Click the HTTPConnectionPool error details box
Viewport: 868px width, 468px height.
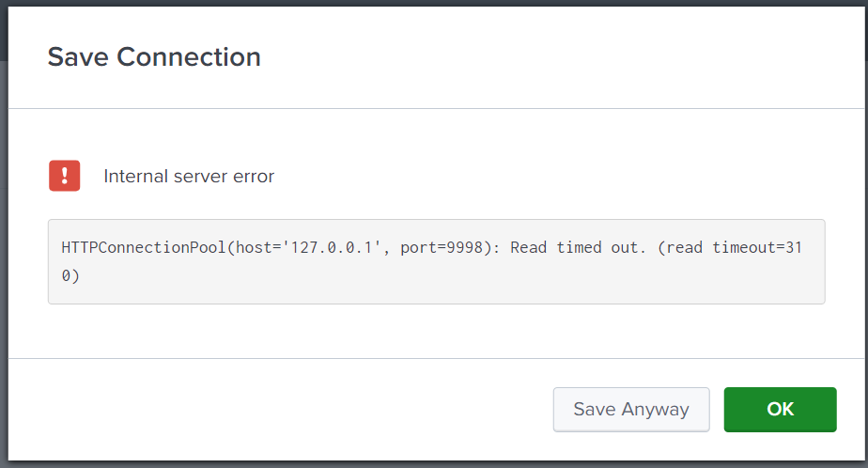pyautogui.click(x=436, y=261)
